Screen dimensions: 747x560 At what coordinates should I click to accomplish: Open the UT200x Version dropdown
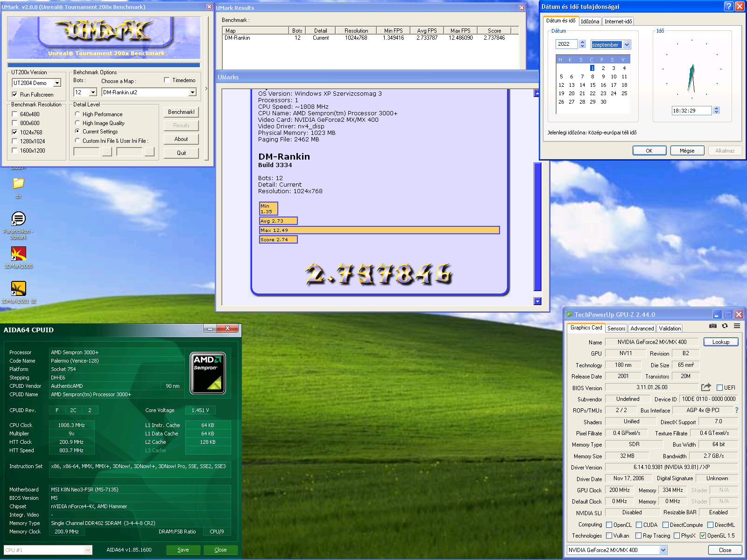click(x=57, y=83)
